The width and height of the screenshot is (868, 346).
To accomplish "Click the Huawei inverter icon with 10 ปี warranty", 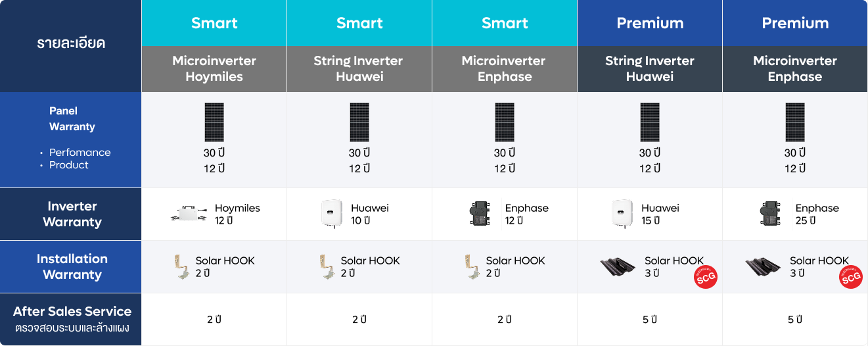I will pyautogui.click(x=332, y=214).
